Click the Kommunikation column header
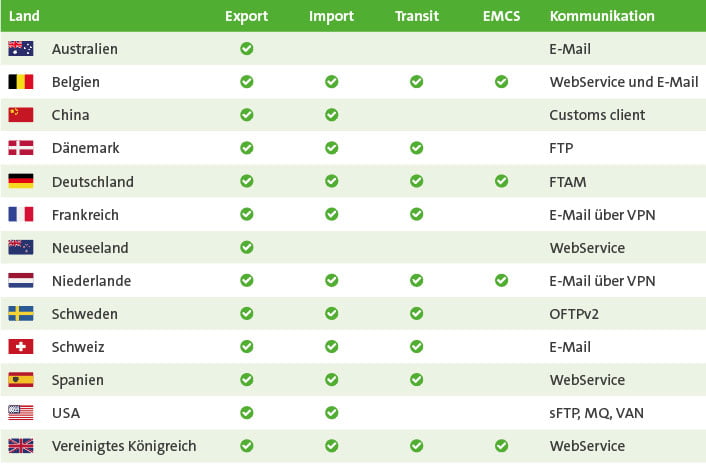Image resolution: width=706 pixels, height=468 pixels. coord(602,16)
